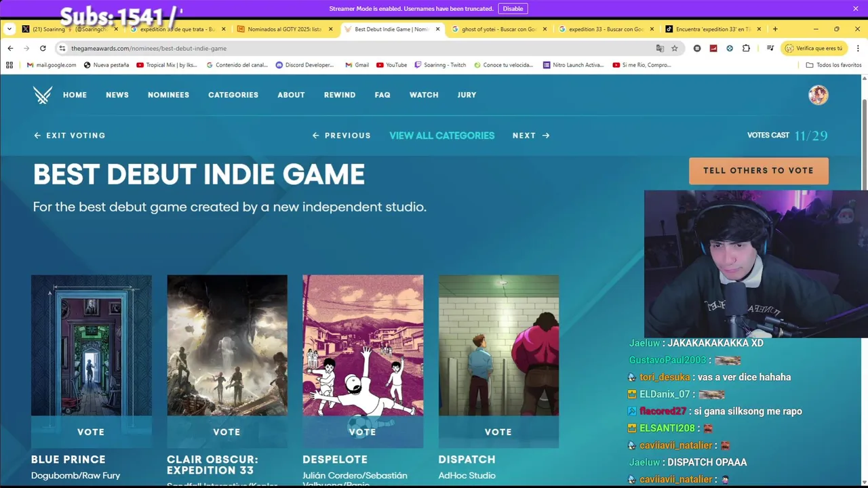The width and height of the screenshot is (868, 488).
Task: Click The Game Awards logo icon
Action: 43,95
